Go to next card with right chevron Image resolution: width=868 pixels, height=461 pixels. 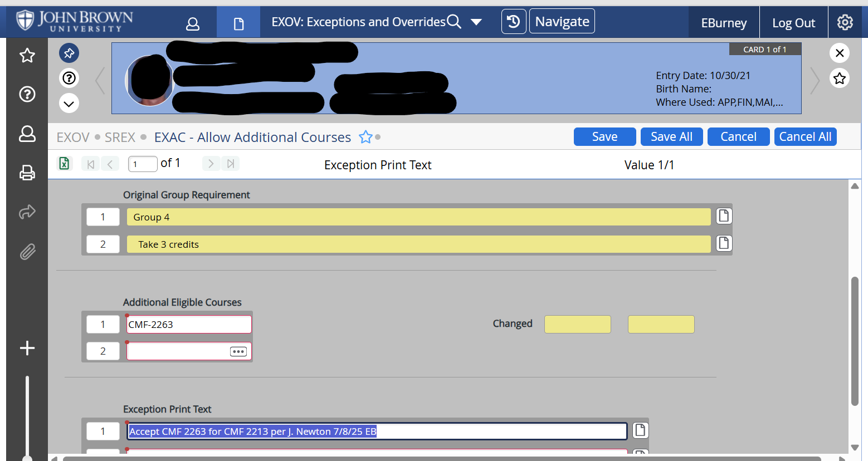pyautogui.click(x=815, y=81)
